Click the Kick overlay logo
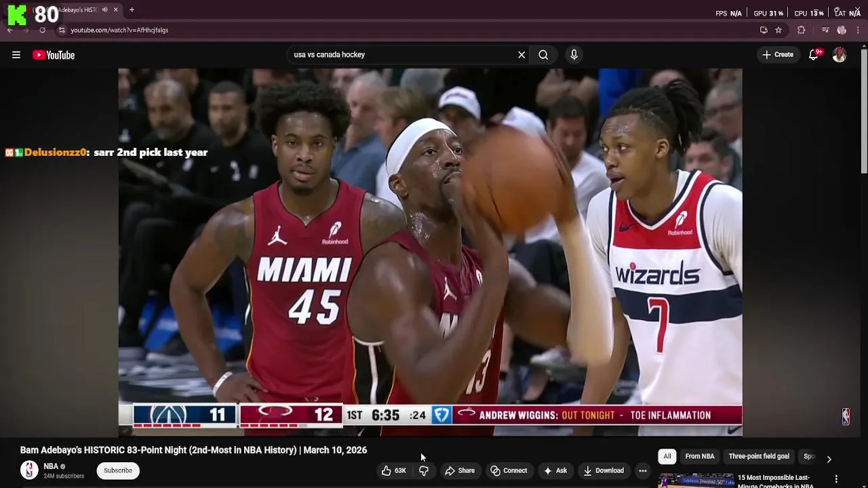 tap(17, 15)
